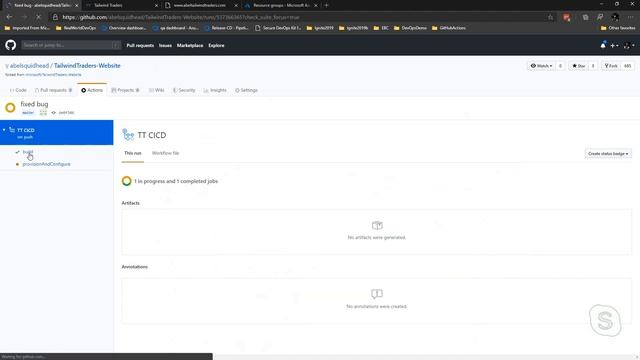640x360 pixels.
Task: Add page to favorites with star icon
Action: click(550, 17)
